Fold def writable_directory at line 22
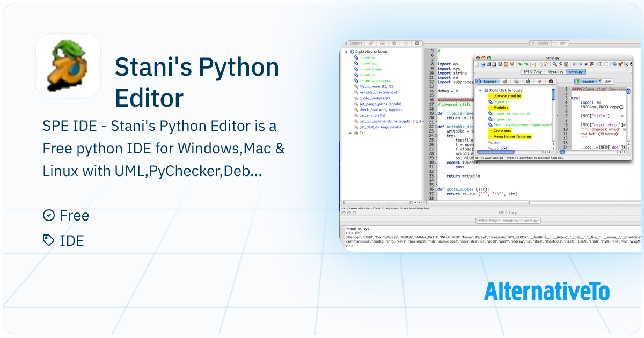This screenshot has height=338, width=644. pos(436,127)
